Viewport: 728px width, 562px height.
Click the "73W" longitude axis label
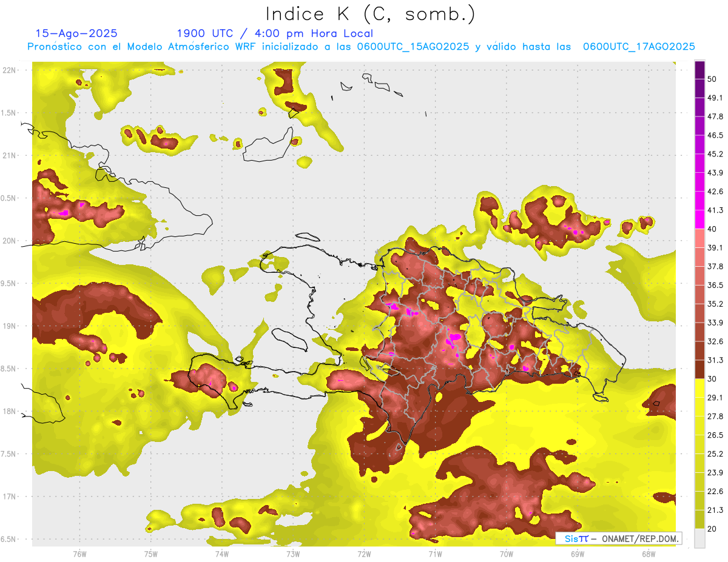point(293,554)
